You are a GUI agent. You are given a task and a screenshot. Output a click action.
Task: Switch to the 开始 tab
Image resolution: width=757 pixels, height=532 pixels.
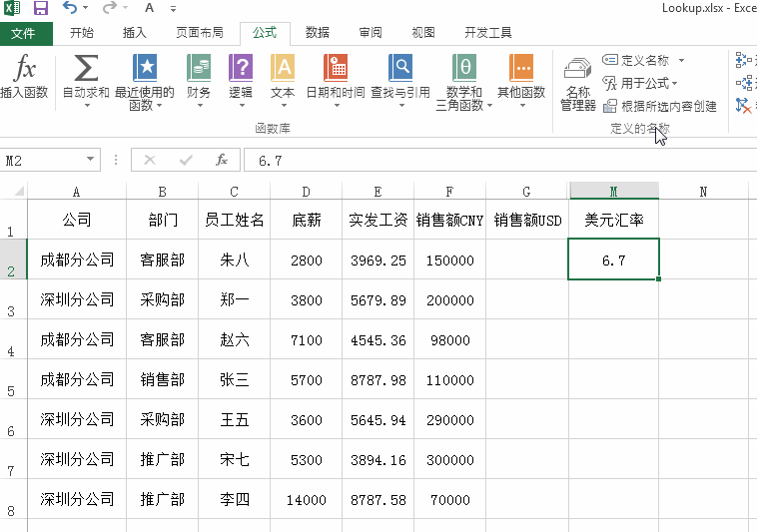pyautogui.click(x=82, y=32)
